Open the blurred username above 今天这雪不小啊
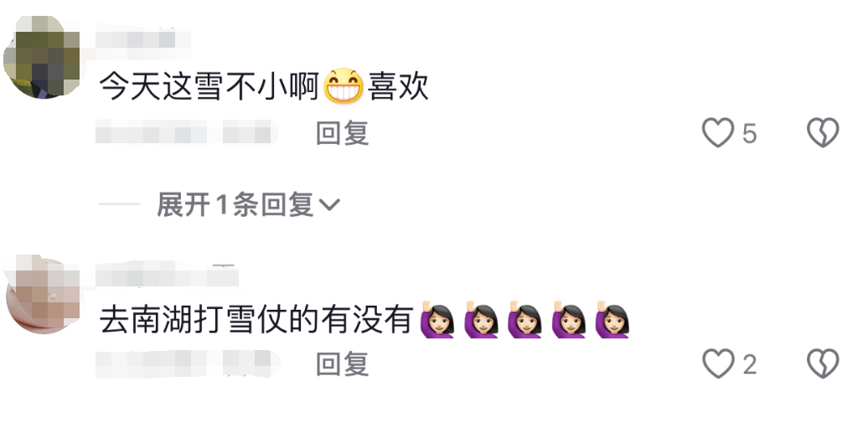The image size is (868, 443). [142, 39]
